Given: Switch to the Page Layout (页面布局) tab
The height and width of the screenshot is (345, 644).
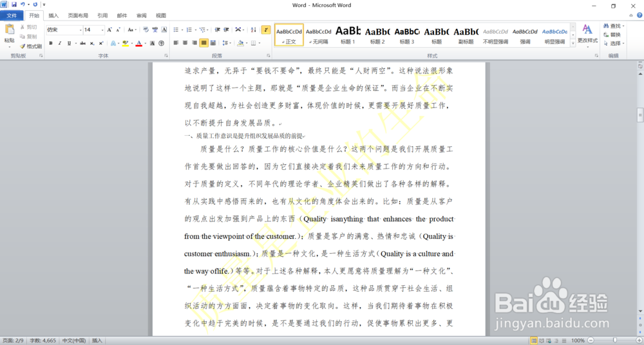Looking at the screenshot, I should click(x=78, y=15).
